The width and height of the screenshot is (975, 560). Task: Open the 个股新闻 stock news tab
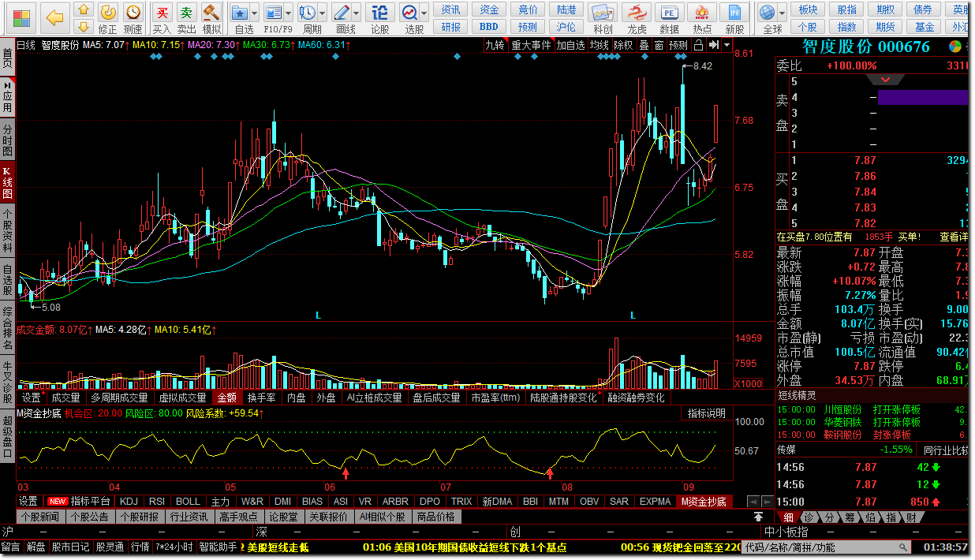tap(40, 517)
